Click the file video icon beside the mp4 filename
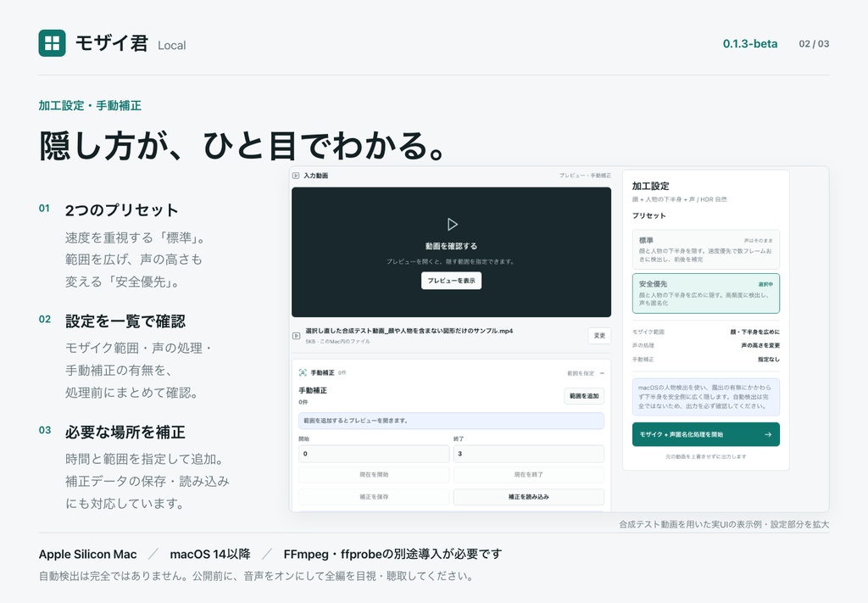This screenshot has width=868, height=603. (296, 336)
